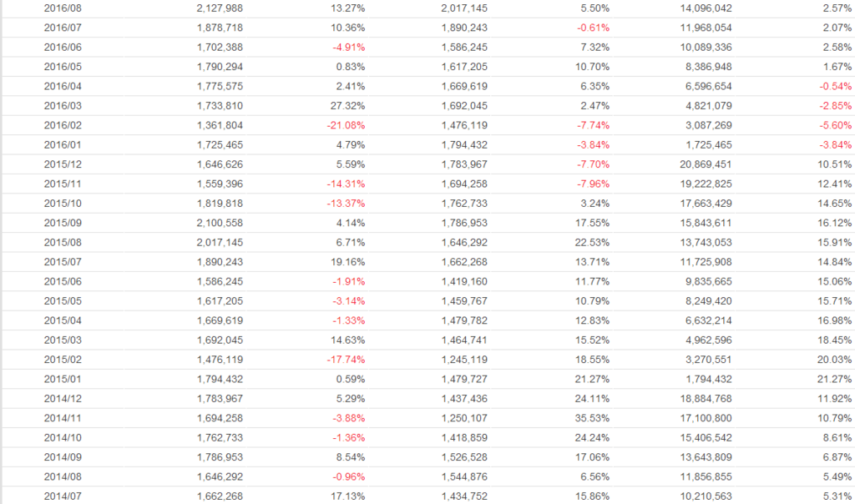The image size is (855, 504).
Task: Click the 20.03% value in 2015/02 row
Action: 835,360
